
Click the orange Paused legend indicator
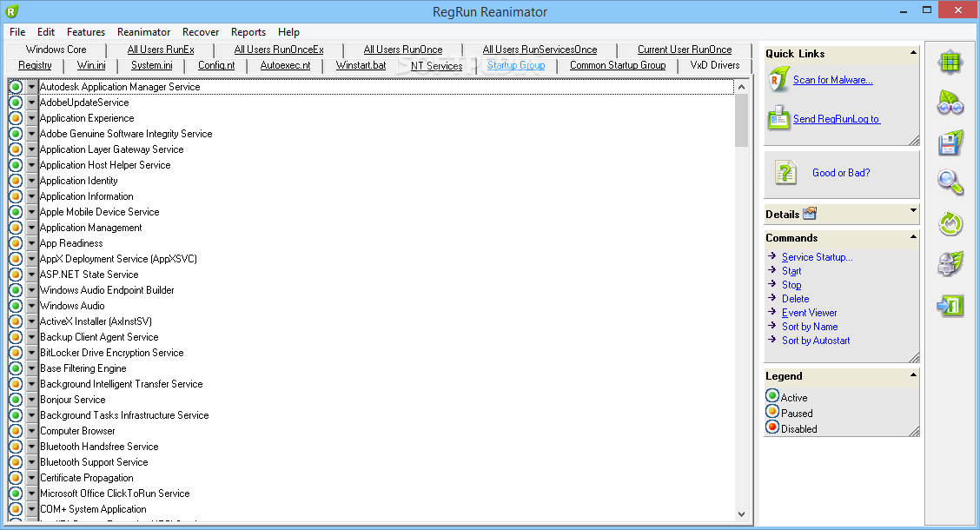(x=772, y=412)
